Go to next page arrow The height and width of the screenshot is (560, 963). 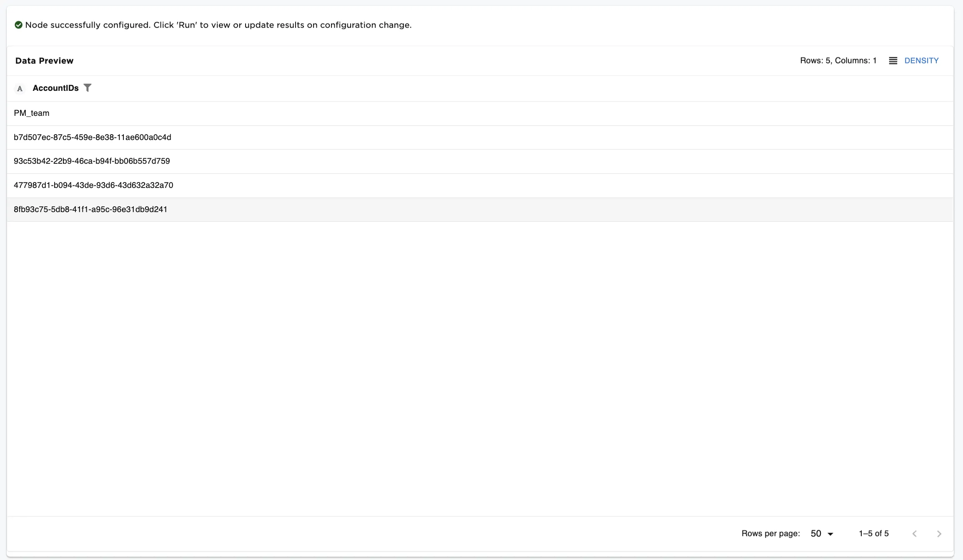939,534
